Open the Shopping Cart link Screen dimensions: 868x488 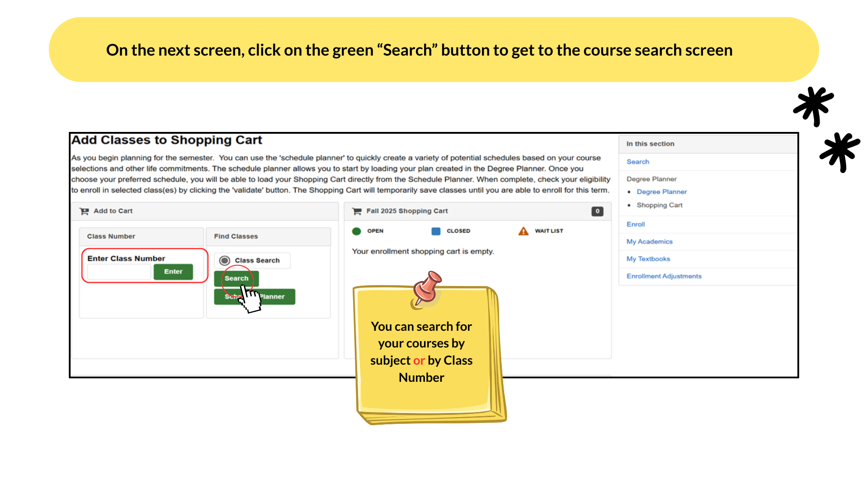[660, 205]
